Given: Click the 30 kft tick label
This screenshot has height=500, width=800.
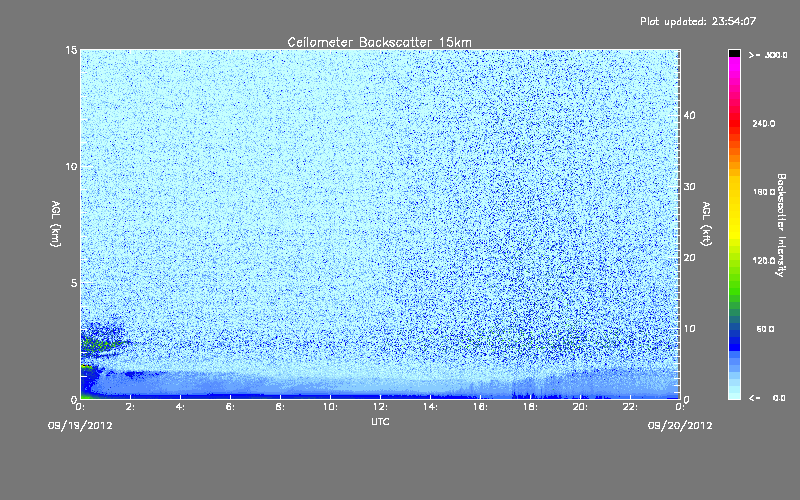Looking at the screenshot, I should [689, 187].
